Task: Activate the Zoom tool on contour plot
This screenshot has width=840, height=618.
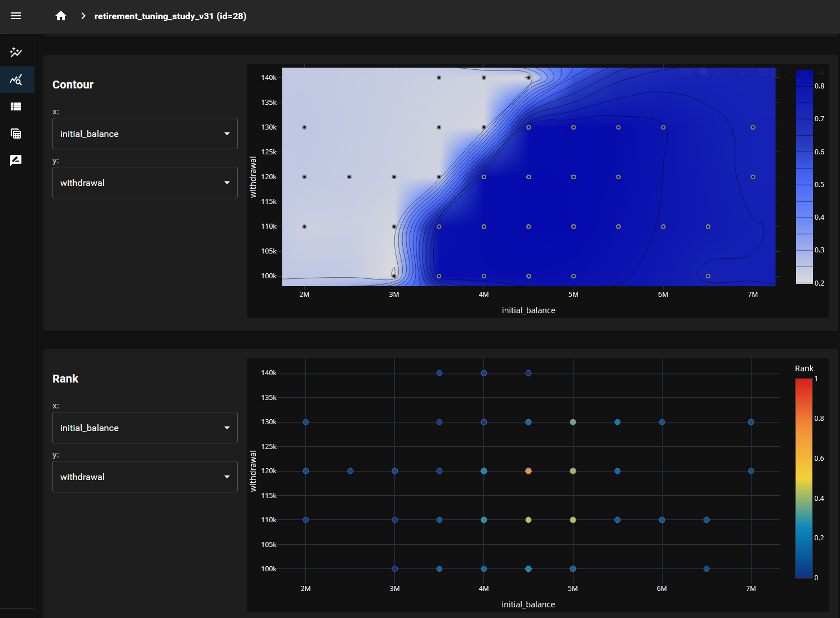Action: pos(704,73)
